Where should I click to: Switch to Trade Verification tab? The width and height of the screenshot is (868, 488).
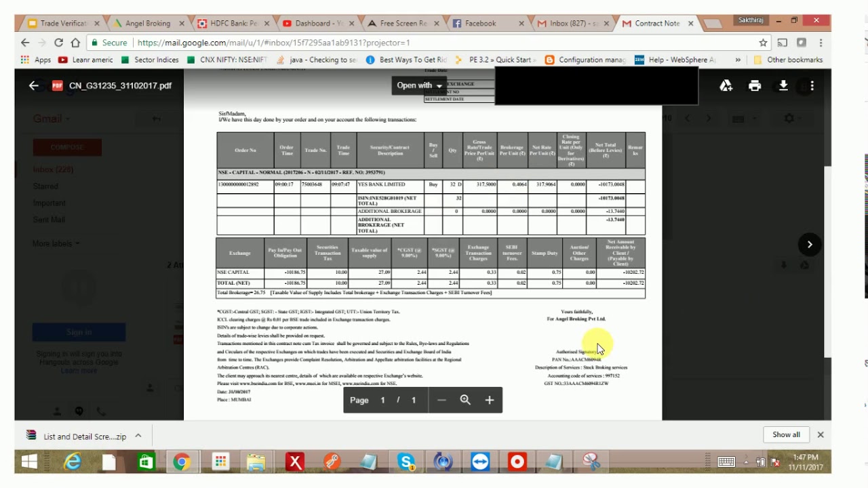tap(64, 23)
